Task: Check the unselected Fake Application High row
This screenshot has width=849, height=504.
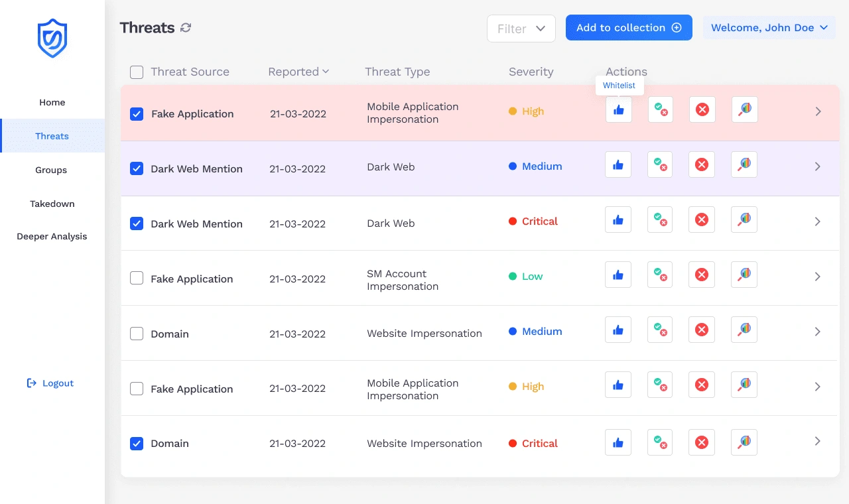Action: (x=137, y=389)
